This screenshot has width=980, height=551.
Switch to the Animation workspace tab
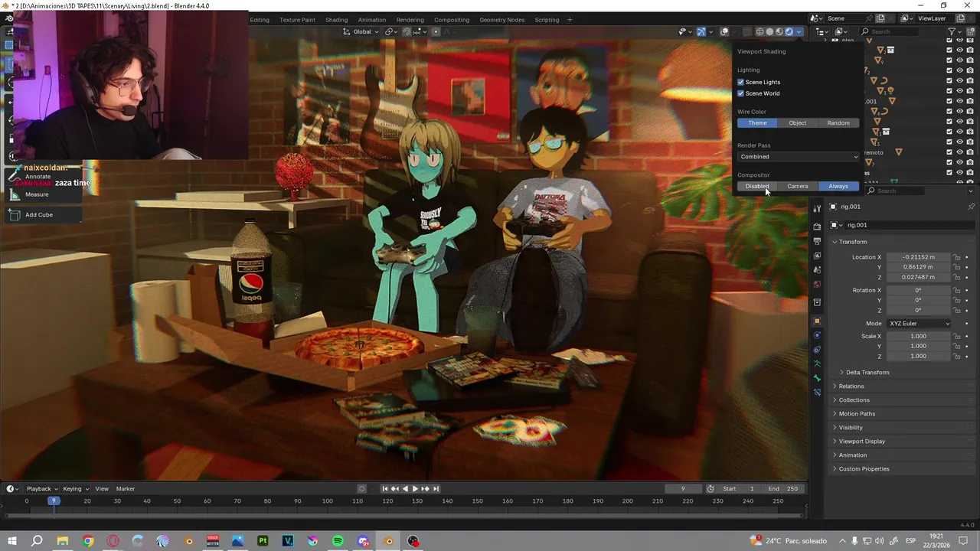[x=372, y=20]
